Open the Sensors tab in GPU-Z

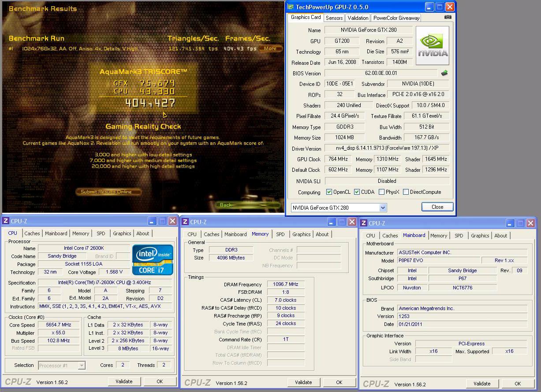pyautogui.click(x=334, y=18)
